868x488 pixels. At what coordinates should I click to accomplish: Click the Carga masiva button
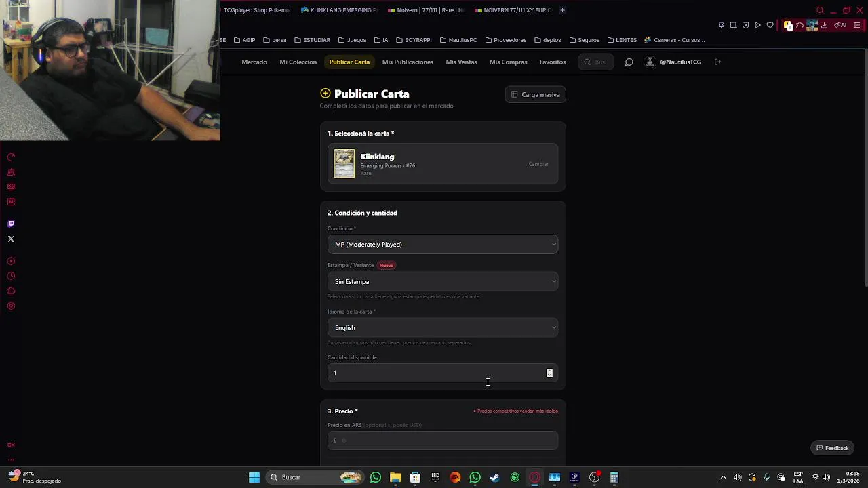pyautogui.click(x=536, y=94)
